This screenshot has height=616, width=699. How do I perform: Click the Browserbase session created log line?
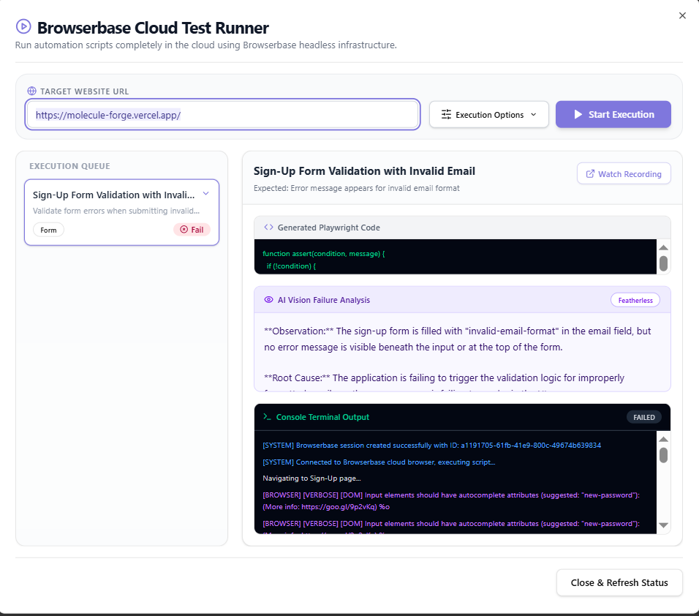pos(431,445)
